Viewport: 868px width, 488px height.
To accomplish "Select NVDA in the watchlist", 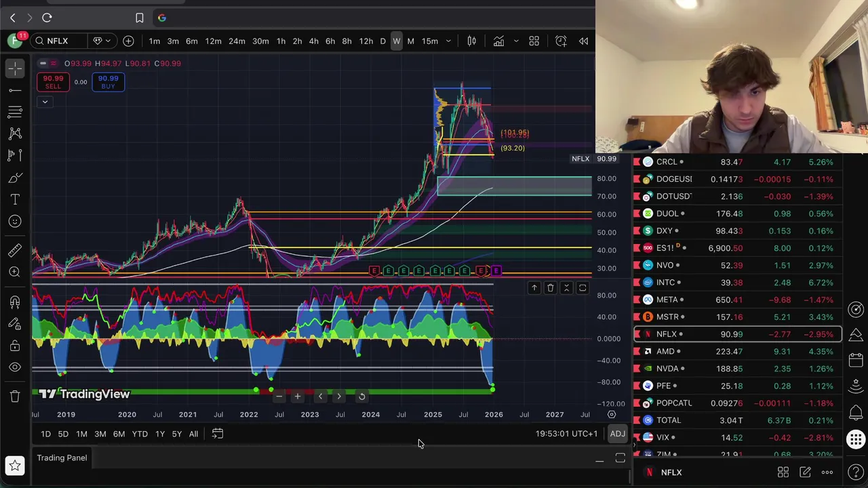I will [x=738, y=369].
